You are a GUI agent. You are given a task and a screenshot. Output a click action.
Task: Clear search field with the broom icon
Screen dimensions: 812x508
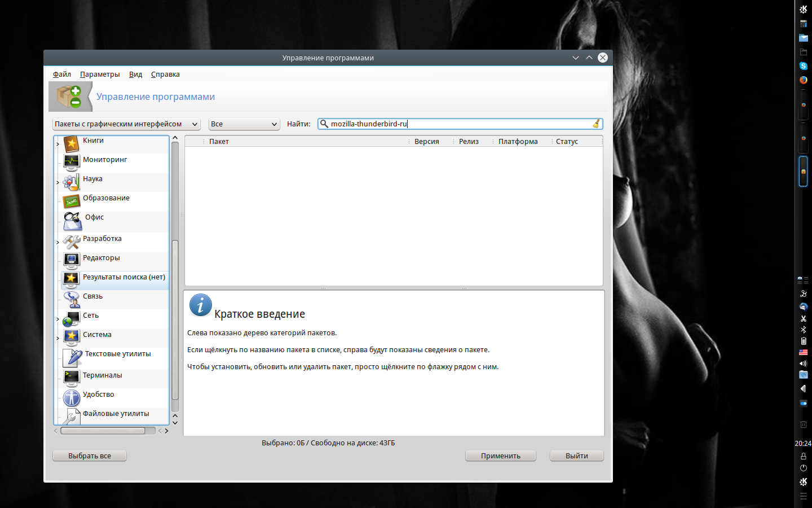(x=596, y=124)
